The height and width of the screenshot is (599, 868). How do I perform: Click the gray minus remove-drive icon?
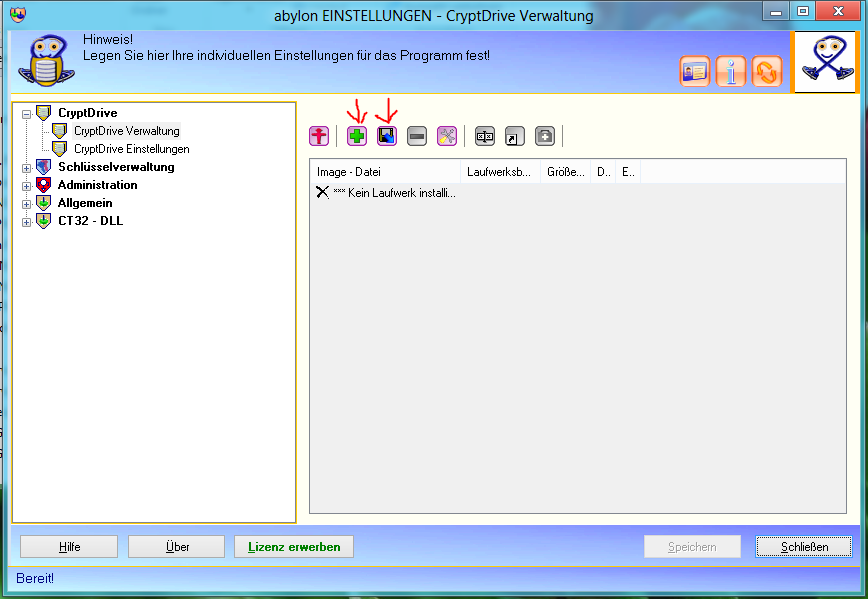pos(417,136)
